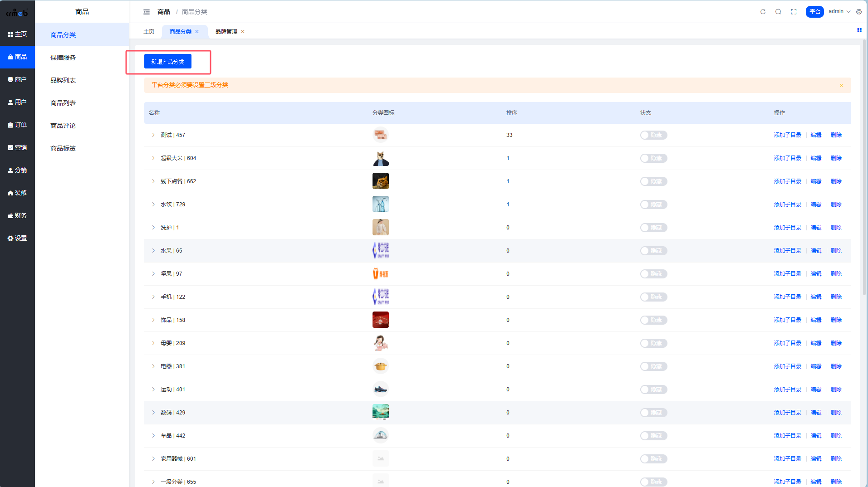Toggle status switch for 水果 category
The height and width of the screenshot is (487, 868).
653,251
